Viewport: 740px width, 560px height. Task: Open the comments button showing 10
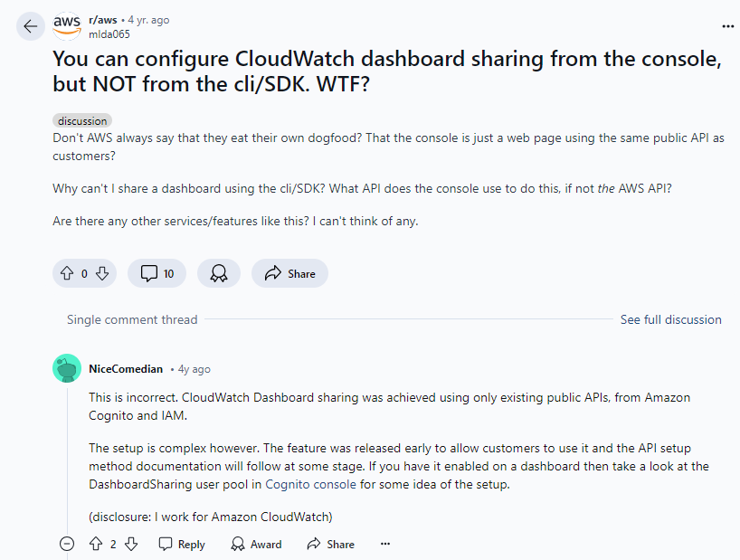(157, 273)
